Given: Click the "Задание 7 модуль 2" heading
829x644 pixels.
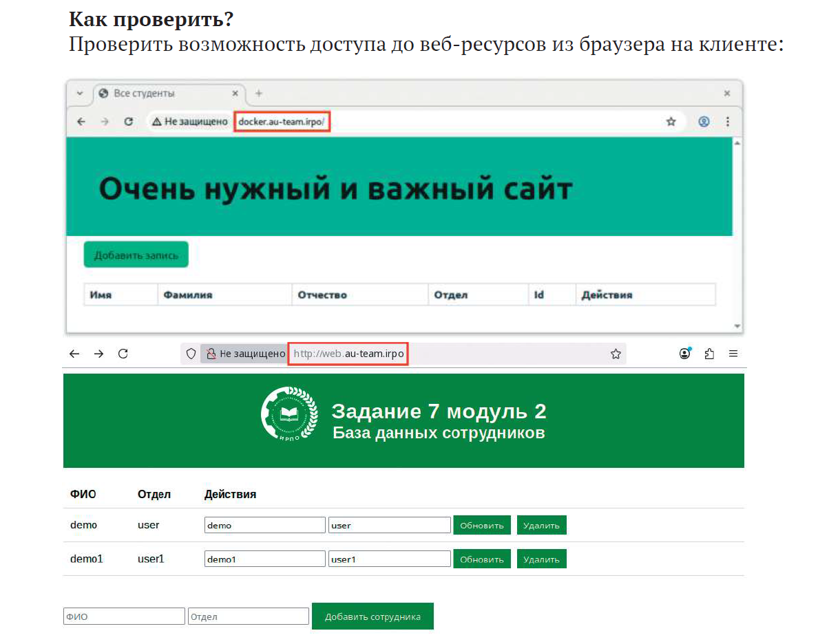Looking at the screenshot, I should click(x=439, y=411).
